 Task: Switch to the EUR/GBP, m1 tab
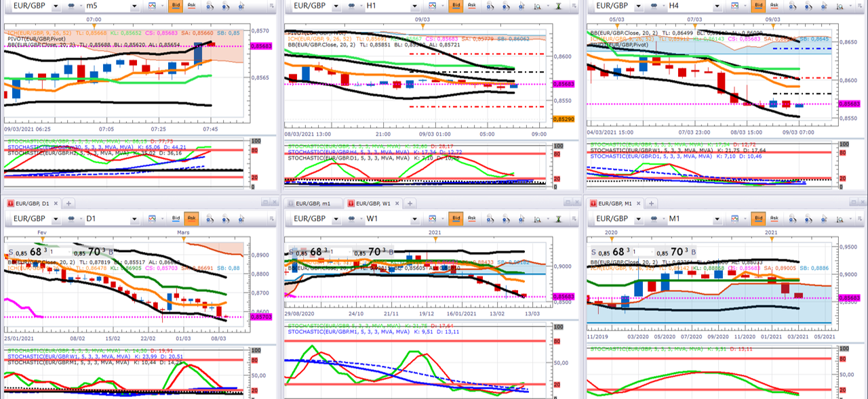point(313,203)
